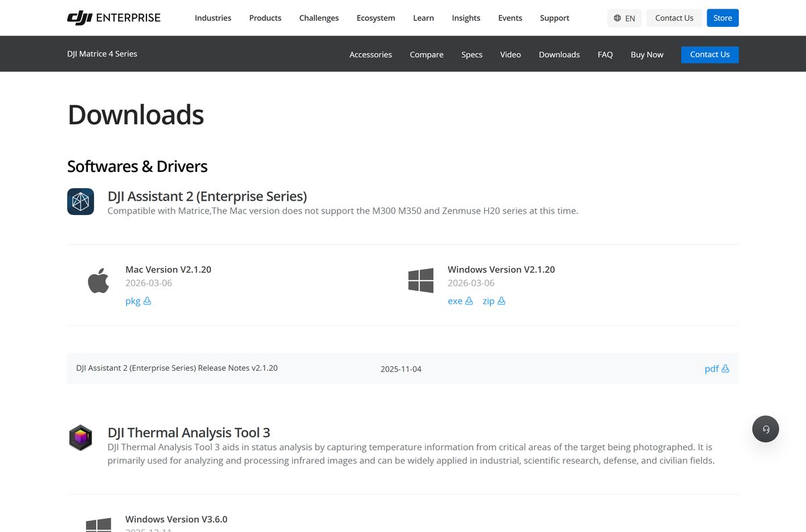The image size is (806, 532).
Task: Go to the Specs section
Action: click(x=472, y=54)
